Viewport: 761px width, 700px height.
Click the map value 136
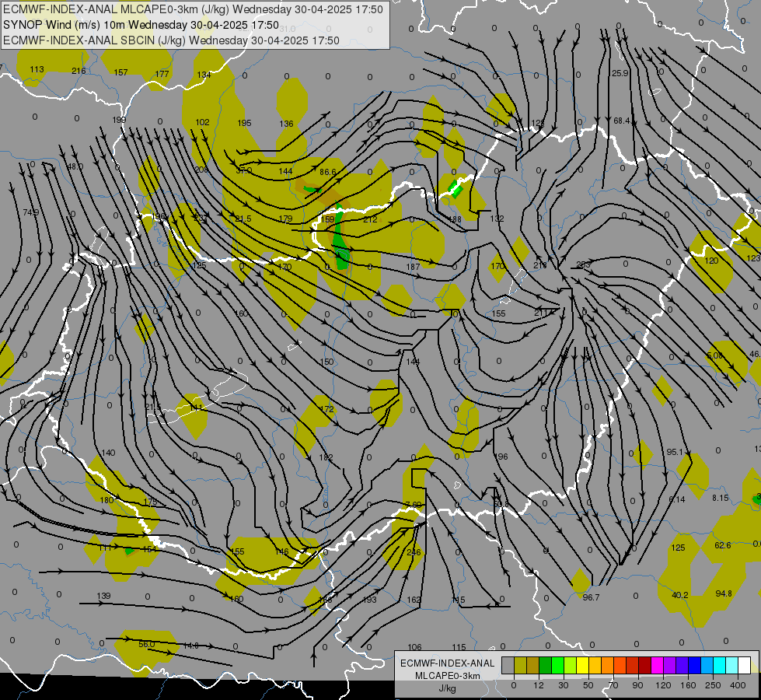pyautogui.click(x=286, y=124)
